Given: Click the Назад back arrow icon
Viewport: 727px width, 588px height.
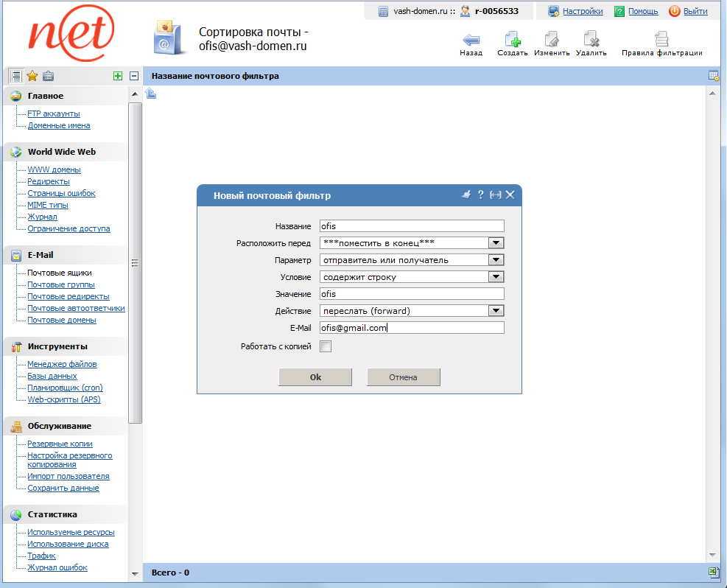Looking at the screenshot, I should coord(471,40).
